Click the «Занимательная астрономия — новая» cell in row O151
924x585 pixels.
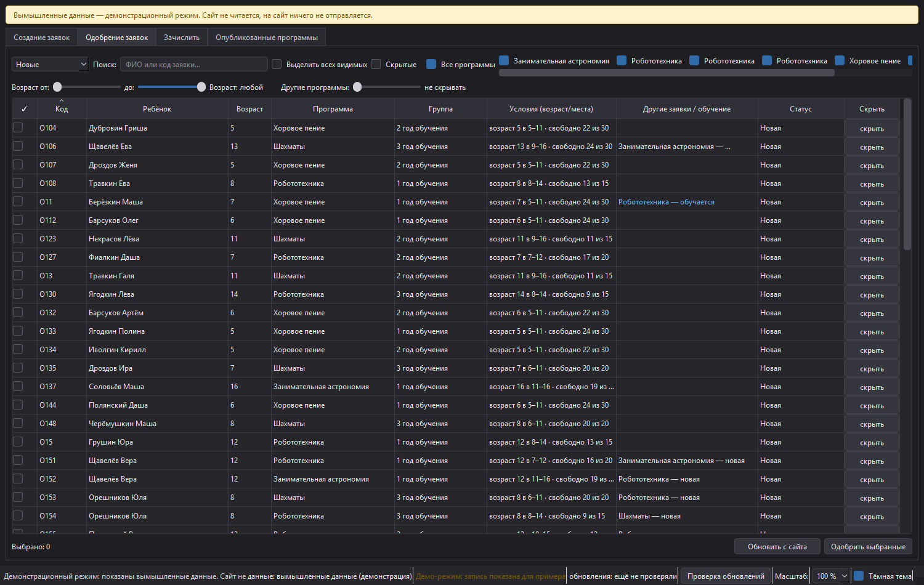click(687, 461)
